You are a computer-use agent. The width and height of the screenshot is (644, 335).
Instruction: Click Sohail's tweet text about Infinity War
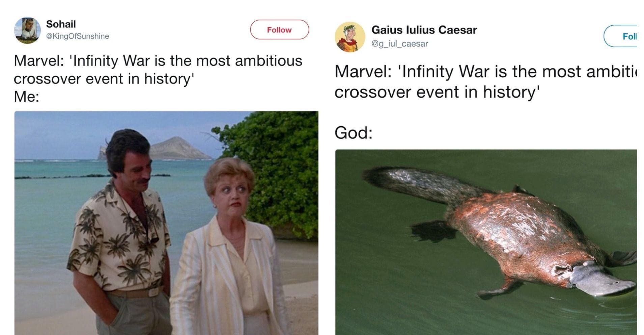coord(158,70)
